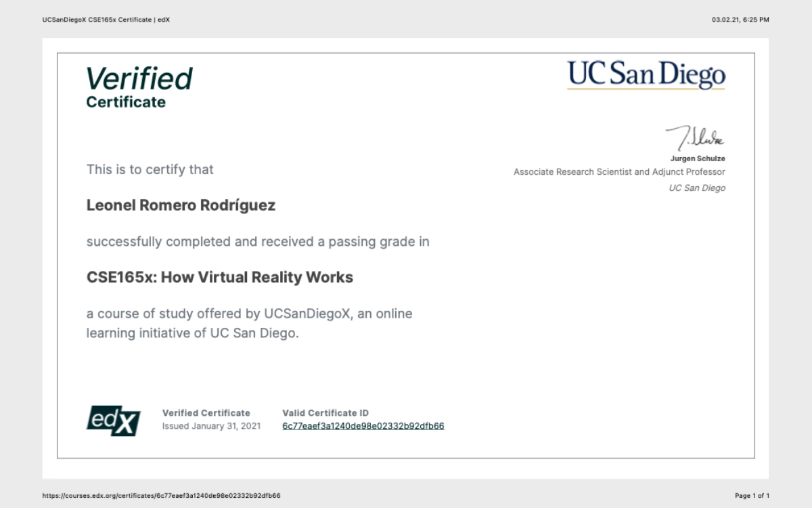Click the 'Certificate' subheading under Verified

[x=126, y=102]
